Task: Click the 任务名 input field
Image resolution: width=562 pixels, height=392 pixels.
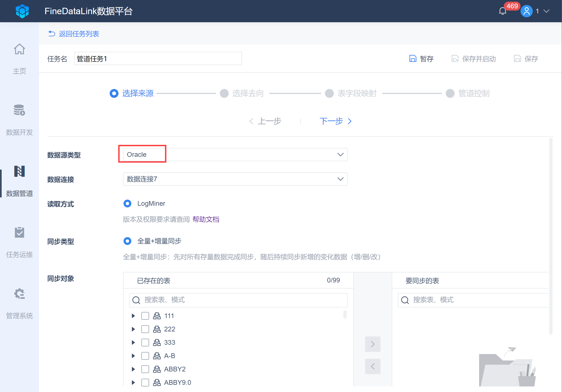Action: click(158, 59)
